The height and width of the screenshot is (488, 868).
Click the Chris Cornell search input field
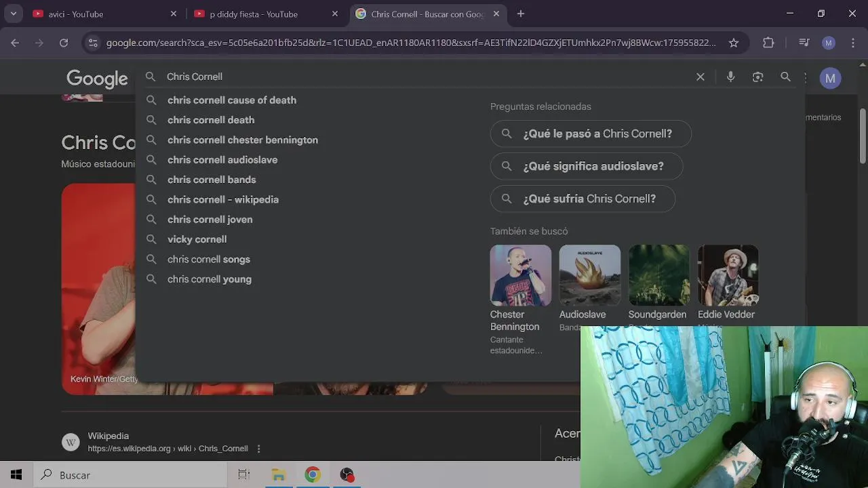pos(427,77)
